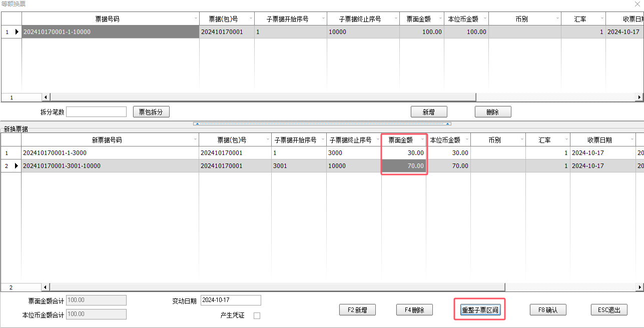Viewport: 644px width, 328px height.
Task: Open the 新票据号码 column filter dropdown
Action: click(195, 140)
